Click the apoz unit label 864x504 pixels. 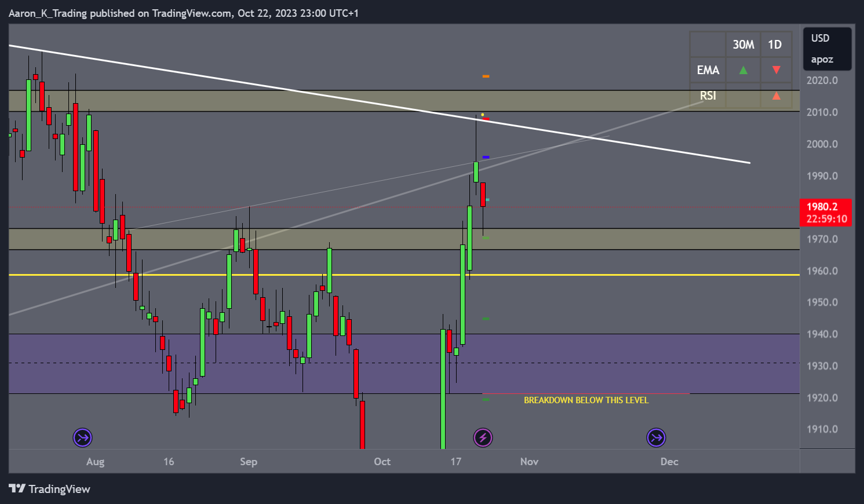tap(822, 59)
